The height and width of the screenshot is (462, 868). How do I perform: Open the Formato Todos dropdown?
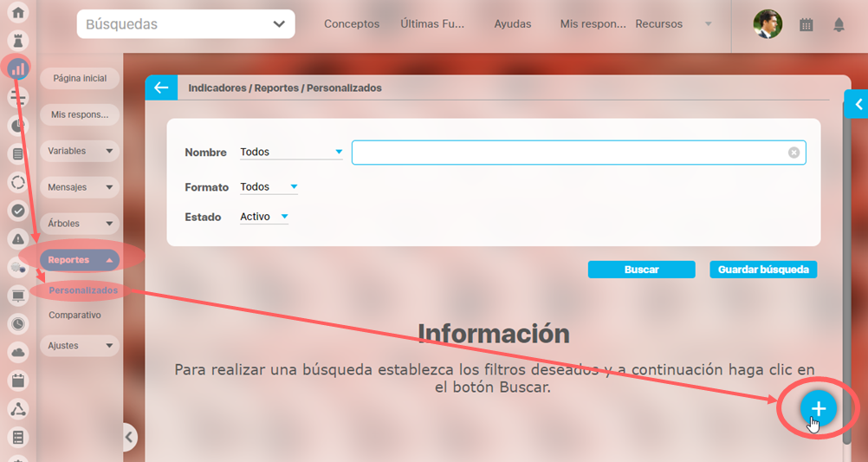click(x=269, y=186)
